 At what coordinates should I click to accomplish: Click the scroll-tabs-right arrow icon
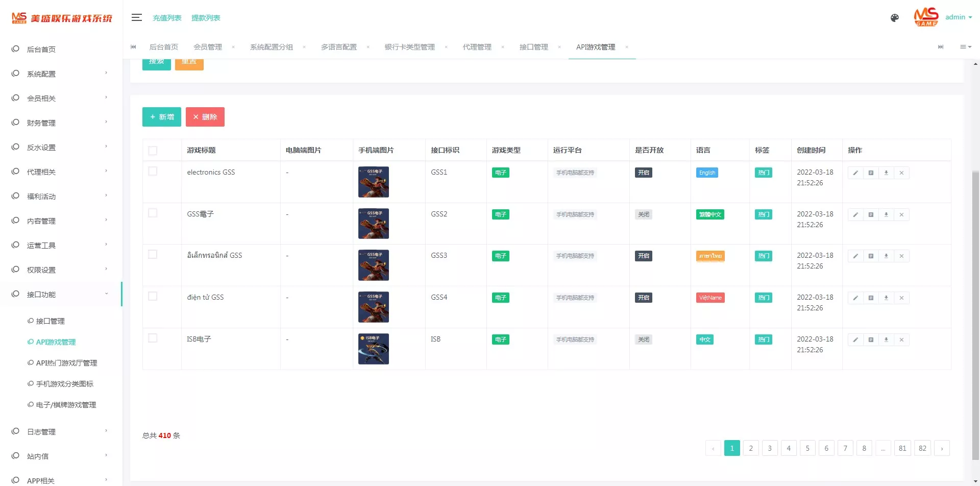941,47
